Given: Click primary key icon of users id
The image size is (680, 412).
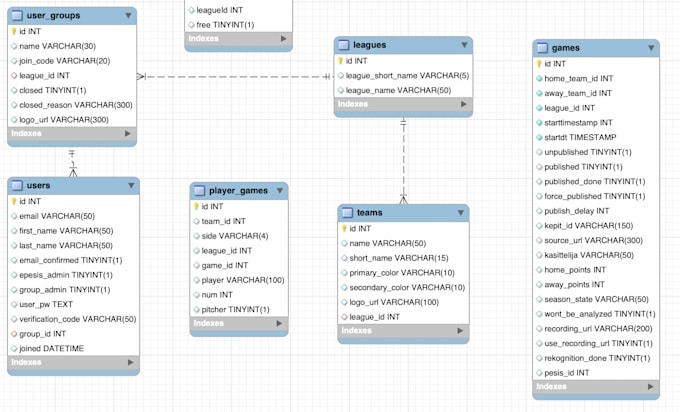Looking at the screenshot, I should (x=14, y=201).
